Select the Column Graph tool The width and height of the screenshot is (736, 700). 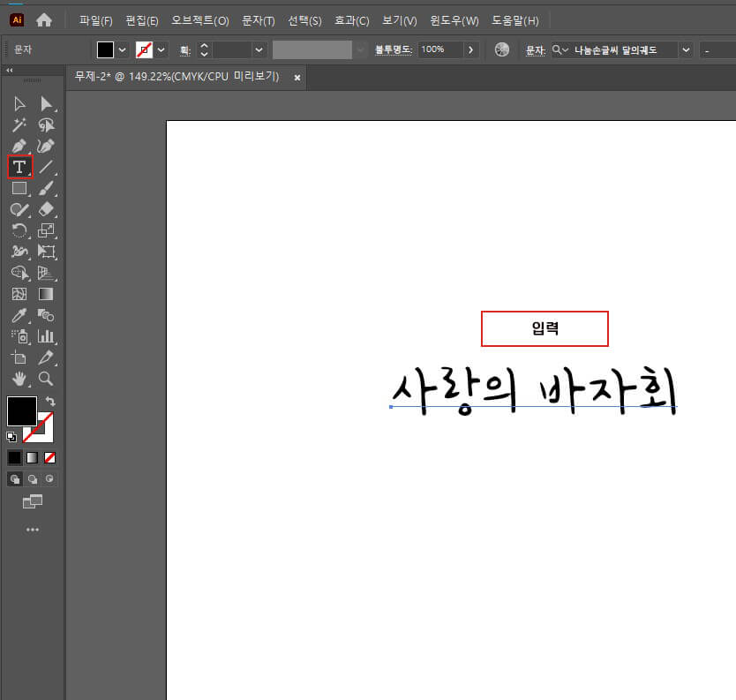click(x=46, y=336)
